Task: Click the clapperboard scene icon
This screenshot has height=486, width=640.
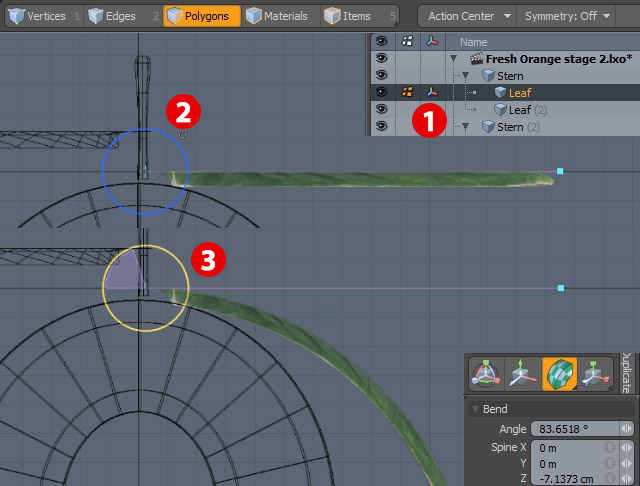Action: [476, 59]
